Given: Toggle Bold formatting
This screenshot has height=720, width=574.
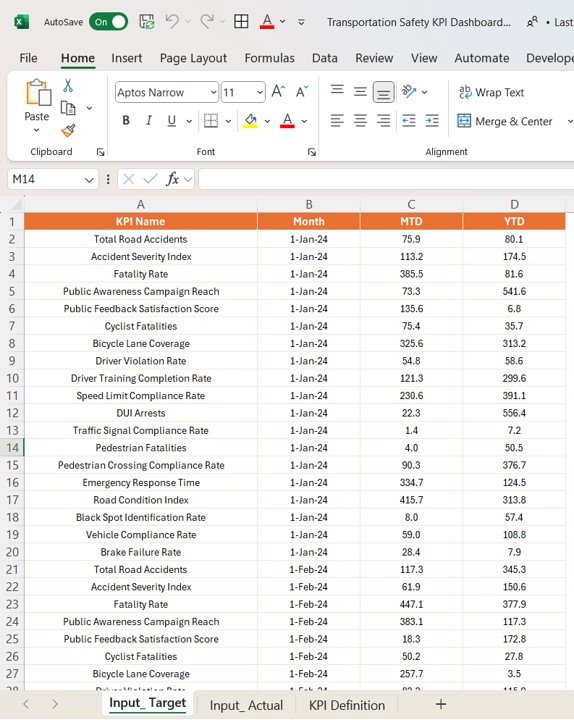Looking at the screenshot, I should tap(126, 121).
